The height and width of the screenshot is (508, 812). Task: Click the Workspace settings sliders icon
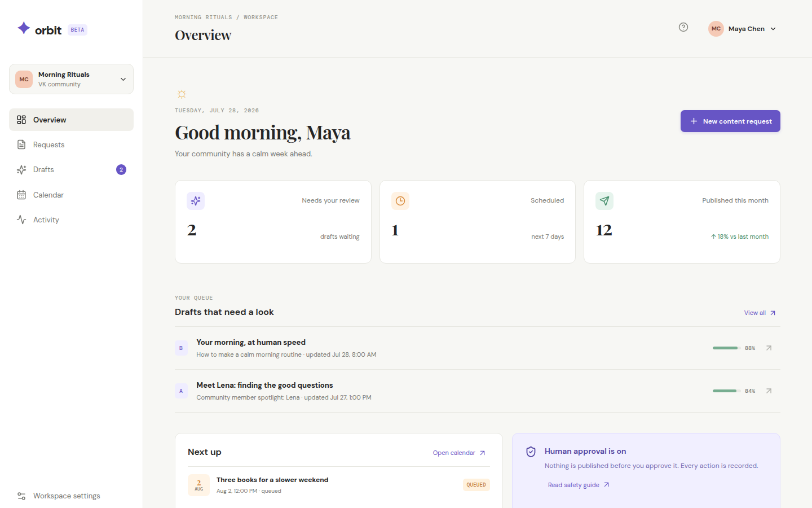(21, 496)
